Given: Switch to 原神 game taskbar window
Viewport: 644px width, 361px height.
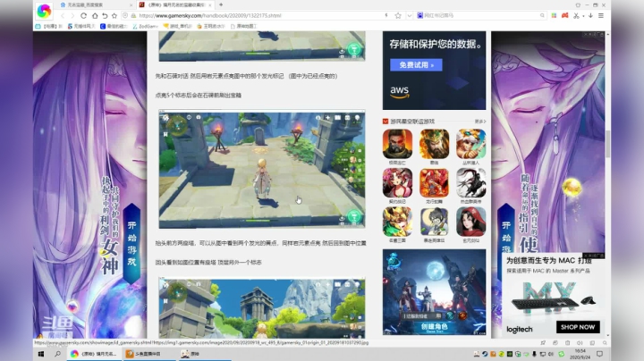Looking at the screenshot, I should (x=204, y=354).
